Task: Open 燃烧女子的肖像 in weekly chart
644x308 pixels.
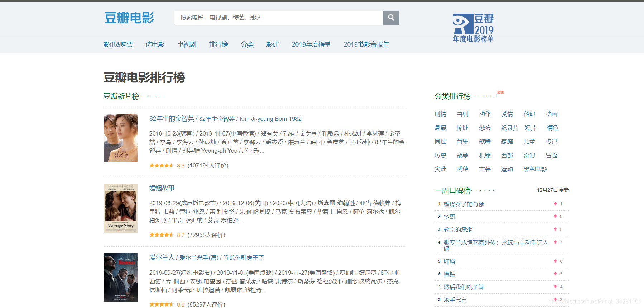Action: click(x=464, y=204)
